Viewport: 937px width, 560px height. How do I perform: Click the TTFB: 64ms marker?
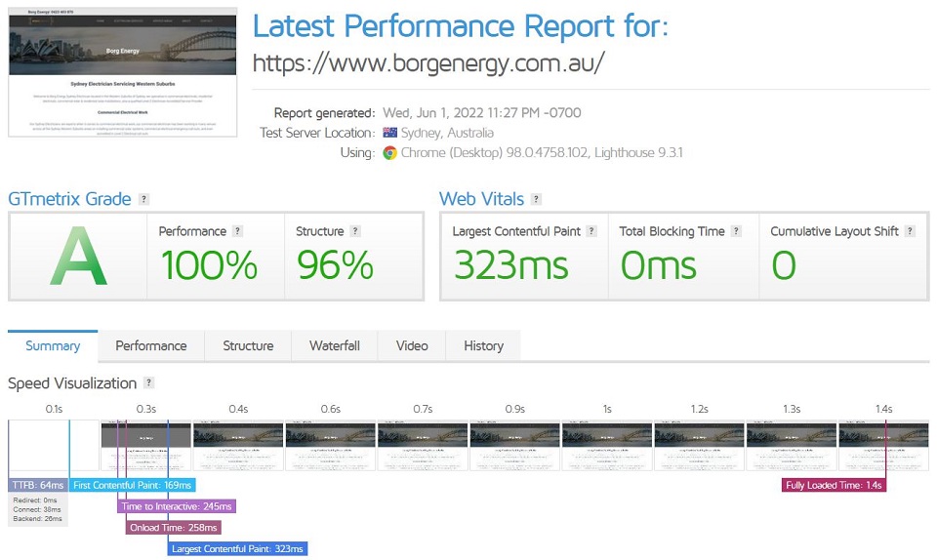(38, 485)
